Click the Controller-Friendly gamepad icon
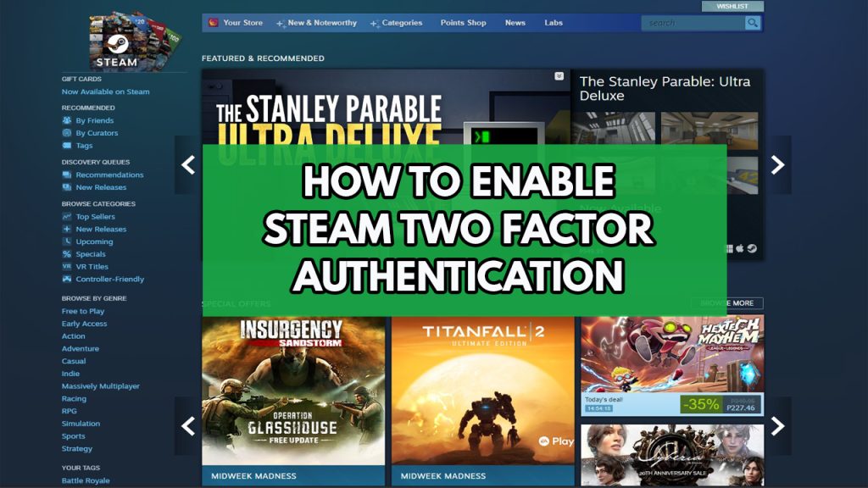Viewport: 868px width, 488px height. 67,279
